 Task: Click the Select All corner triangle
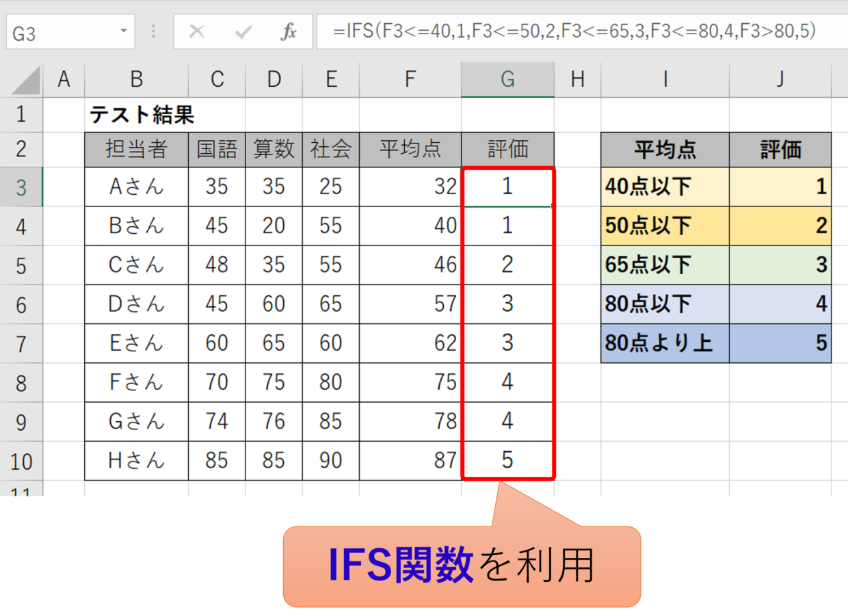click(x=26, y=81)
